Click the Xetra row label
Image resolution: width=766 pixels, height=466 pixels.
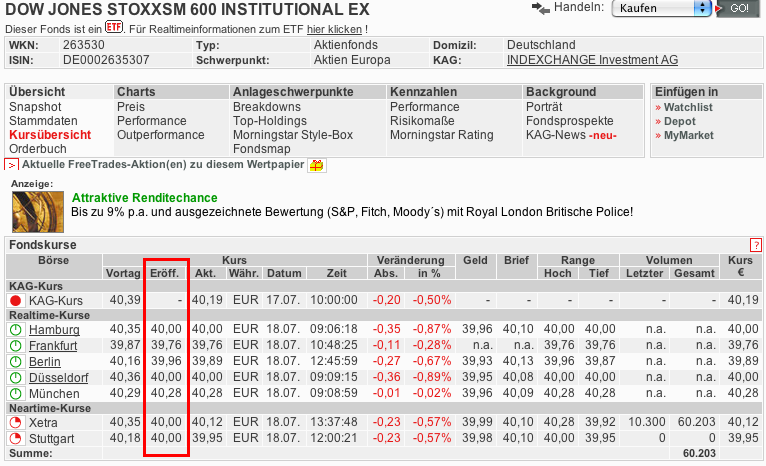click(43, 423)
